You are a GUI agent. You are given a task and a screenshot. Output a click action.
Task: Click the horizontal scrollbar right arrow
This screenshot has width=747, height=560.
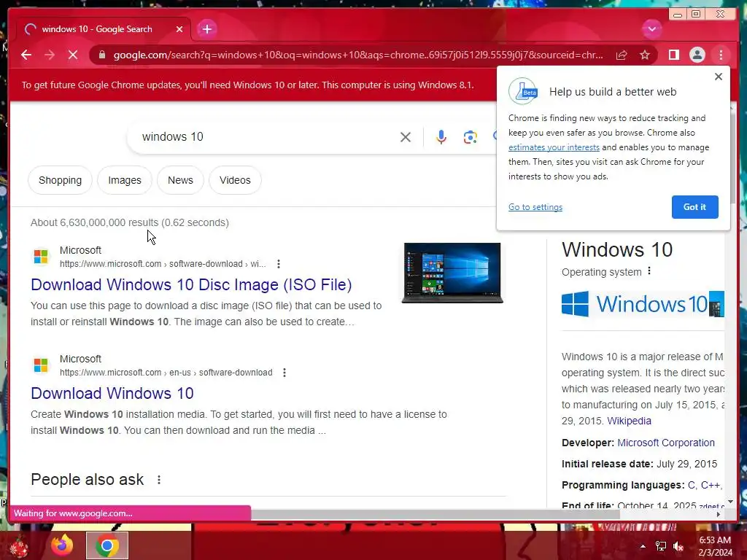click(x=719, y=514)
